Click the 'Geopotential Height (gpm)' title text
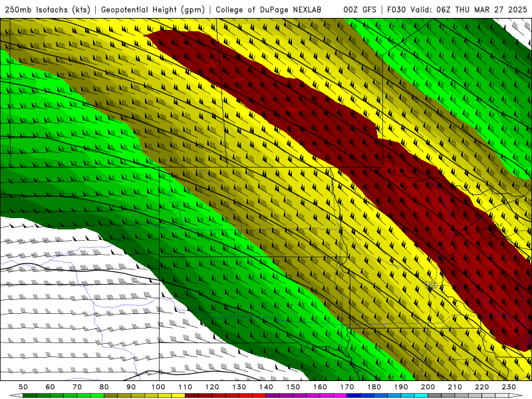Viewport: 532px width, 399px height. click(153, 10)
